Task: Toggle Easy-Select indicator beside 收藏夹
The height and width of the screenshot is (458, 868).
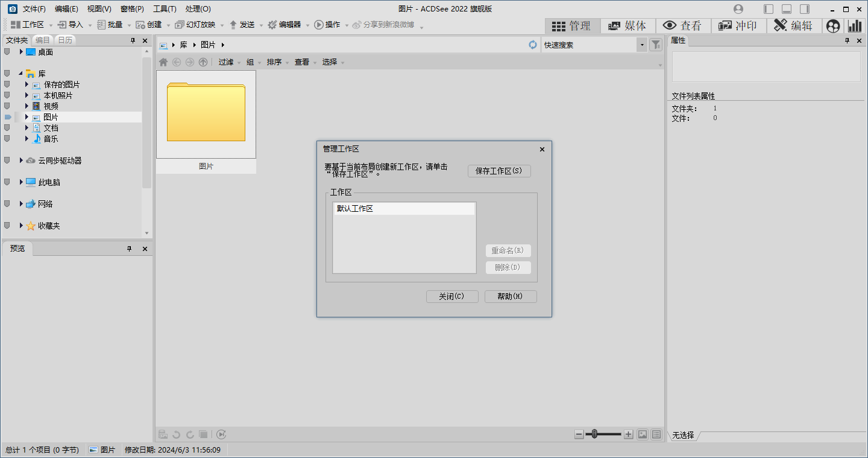Action: point(7,226)
